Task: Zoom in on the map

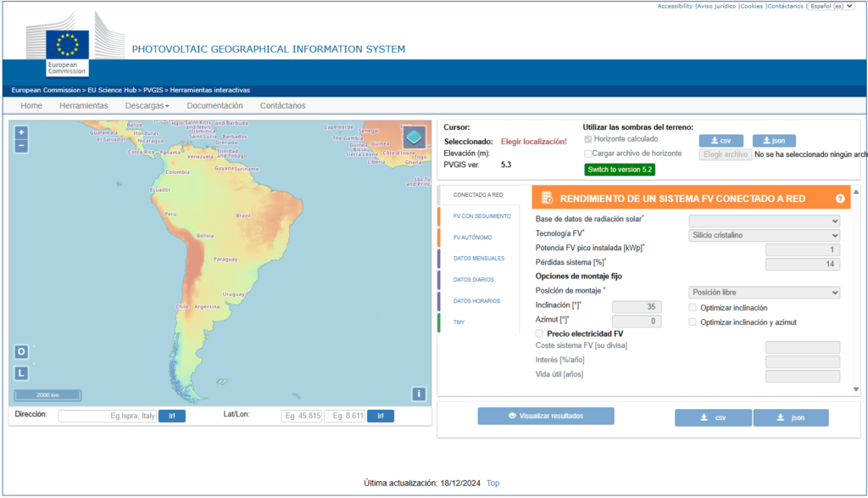Action: (21, 132)
